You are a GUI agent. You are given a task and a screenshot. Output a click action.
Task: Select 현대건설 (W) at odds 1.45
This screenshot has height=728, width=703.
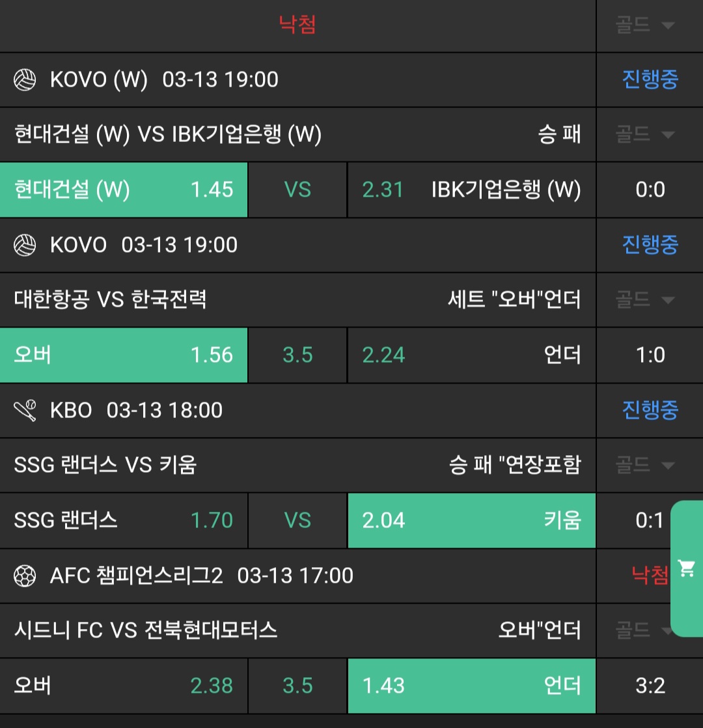[x=124, y=190]
